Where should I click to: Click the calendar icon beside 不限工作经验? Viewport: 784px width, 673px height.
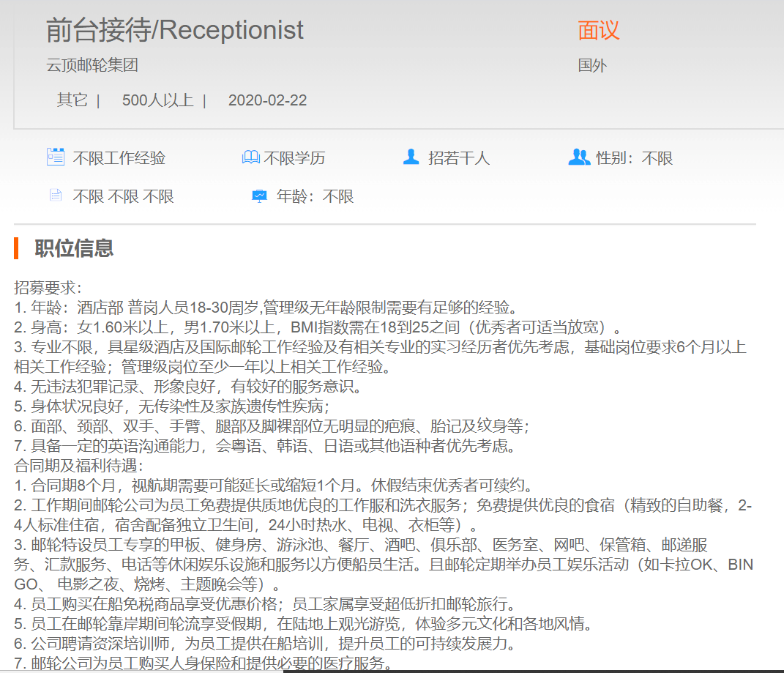56,157
